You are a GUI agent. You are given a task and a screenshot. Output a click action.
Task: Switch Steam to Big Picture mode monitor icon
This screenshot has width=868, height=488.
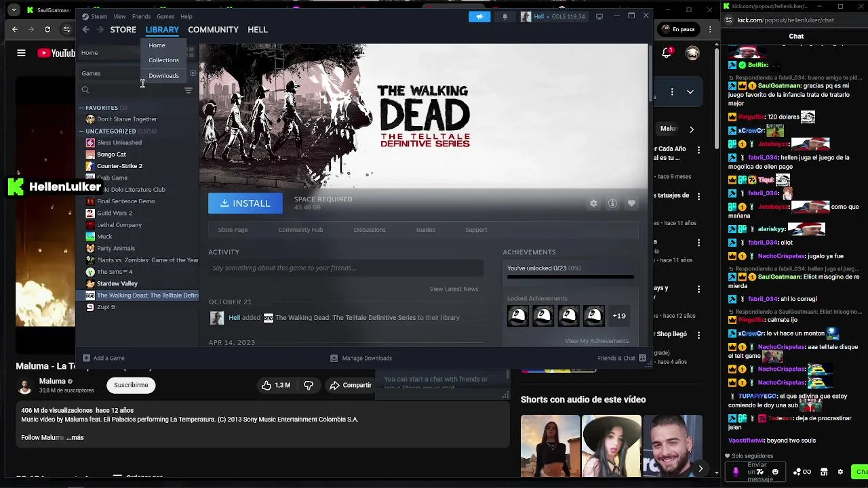point(599,16)
